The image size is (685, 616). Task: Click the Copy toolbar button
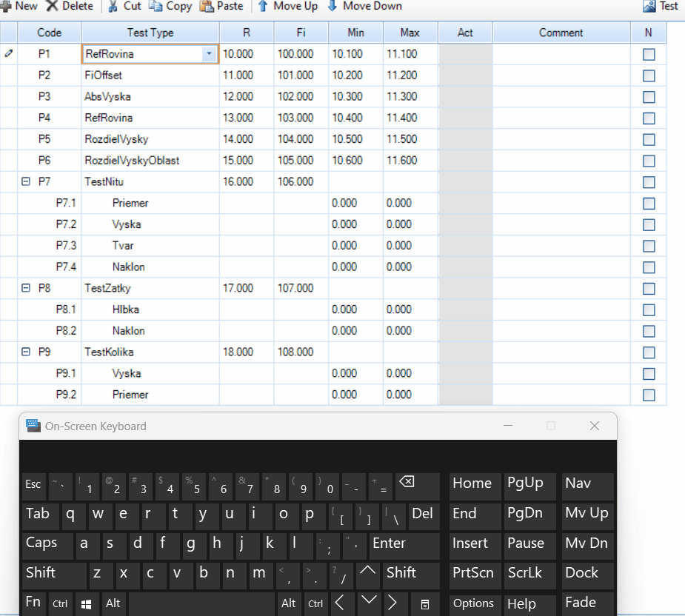(x=170, y=6)
